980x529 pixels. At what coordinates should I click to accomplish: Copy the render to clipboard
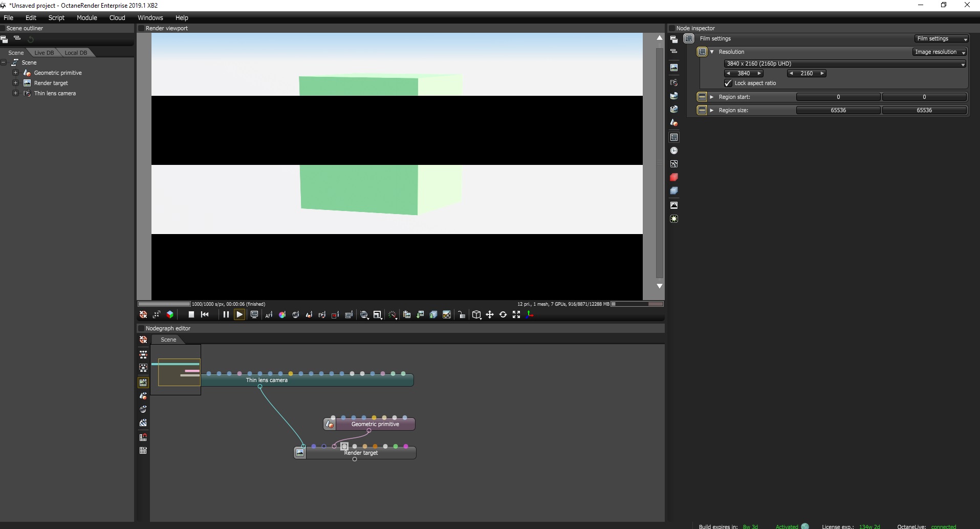tap(407, 315)
